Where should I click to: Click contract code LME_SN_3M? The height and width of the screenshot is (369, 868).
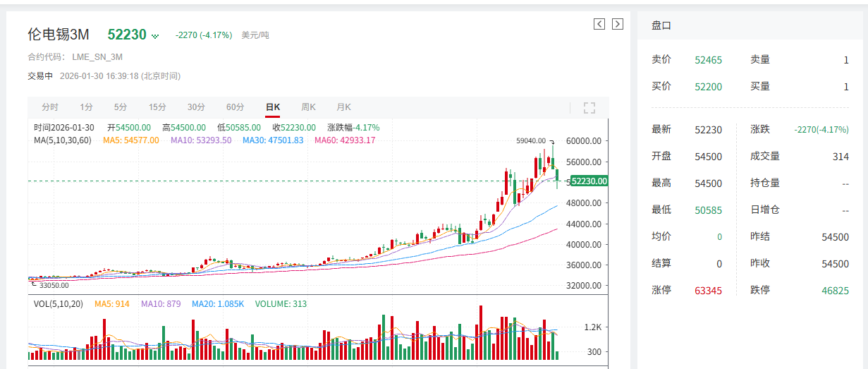point(97,57)
